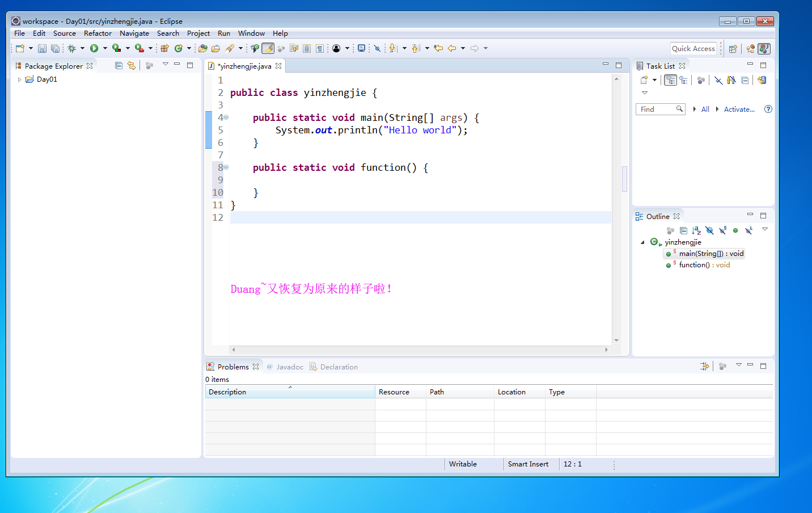Click the Open Type icon in toolbar
Screen dimensions: 812x513
click(x=202, y=48)
